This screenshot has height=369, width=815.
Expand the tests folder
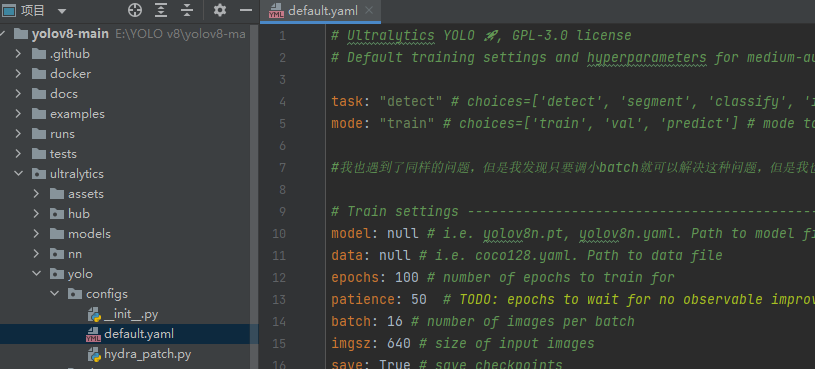18,154
